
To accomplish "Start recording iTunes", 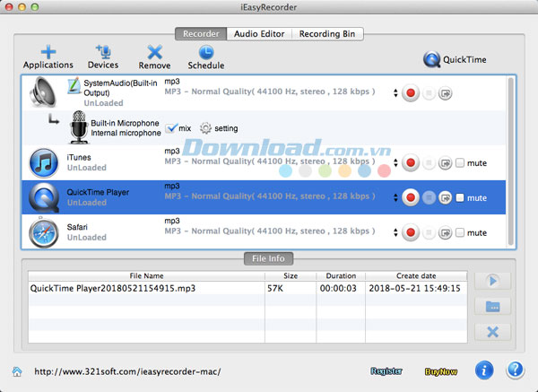I will [411, 162].
